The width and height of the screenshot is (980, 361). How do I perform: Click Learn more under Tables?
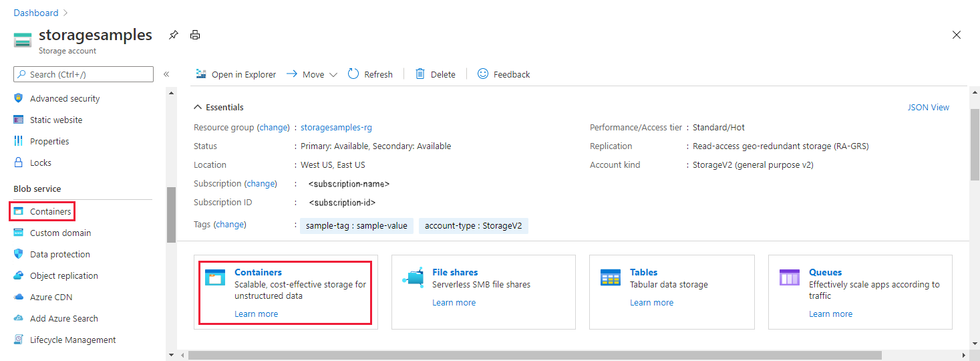(x=651, y=302)
